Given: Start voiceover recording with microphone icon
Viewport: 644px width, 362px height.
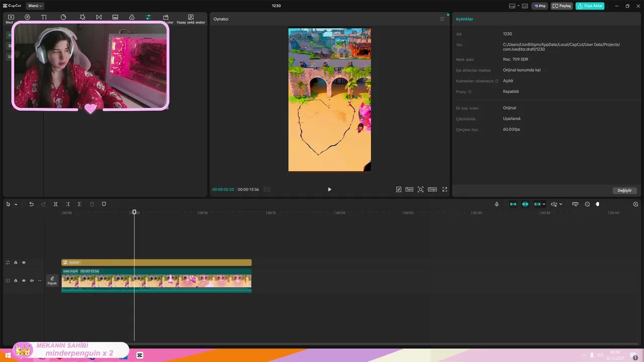Looking at the screenshot, I should click(x=497, y=204).
